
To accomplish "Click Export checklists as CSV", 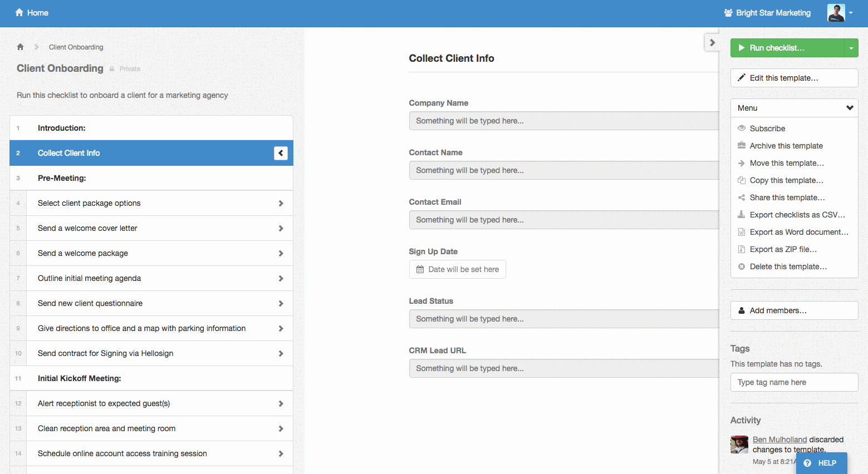I will click(797, 215).
